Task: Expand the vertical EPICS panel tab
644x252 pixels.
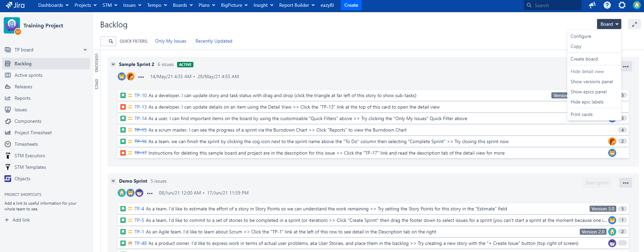Action: pyautogui.click(x=96, y=84)
